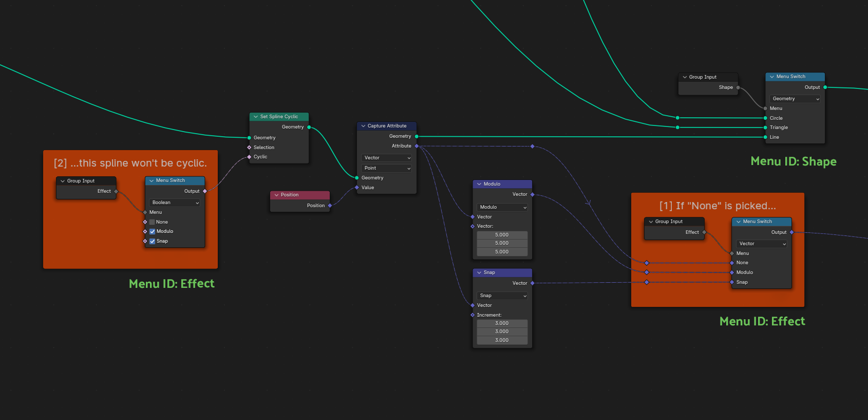Collapse Menu Switch node in frame [1]

point(739,222)
